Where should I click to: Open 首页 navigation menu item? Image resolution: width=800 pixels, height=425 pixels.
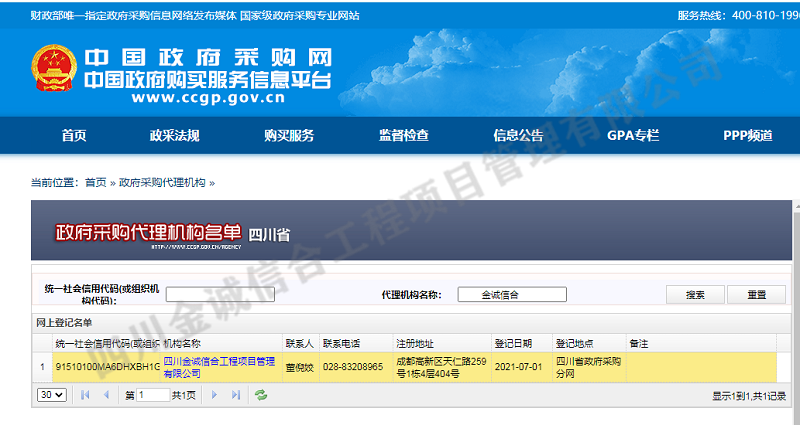click(74, 136)
